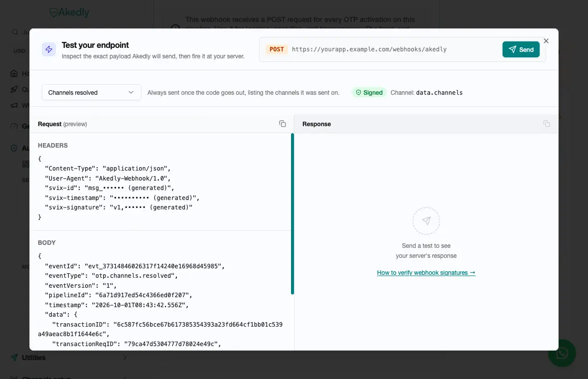
Task: Expand the Utilities chevron in sidebar
Action: (x=125, y=358)
